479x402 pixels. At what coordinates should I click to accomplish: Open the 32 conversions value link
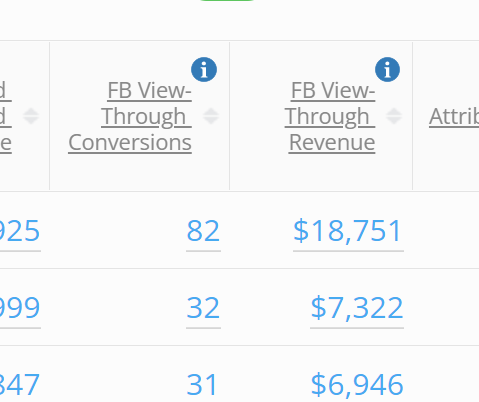click(x=203, y=308)
